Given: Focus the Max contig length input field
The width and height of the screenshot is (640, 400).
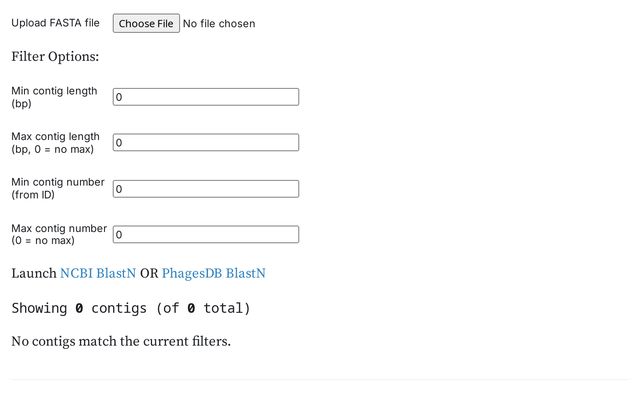Looking at the screenshot, I should coord(206,143).
